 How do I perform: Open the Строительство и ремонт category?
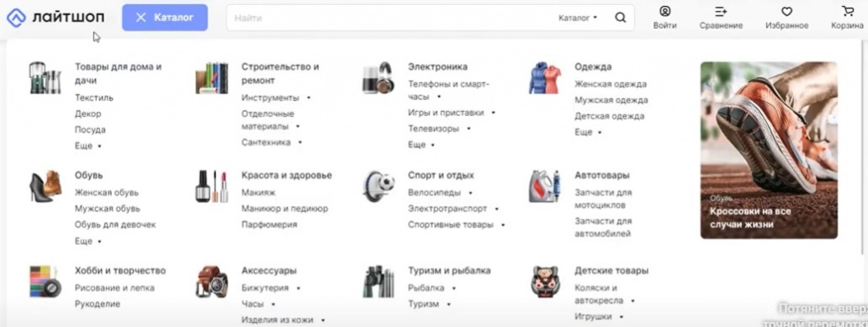[x=280, y=73]
